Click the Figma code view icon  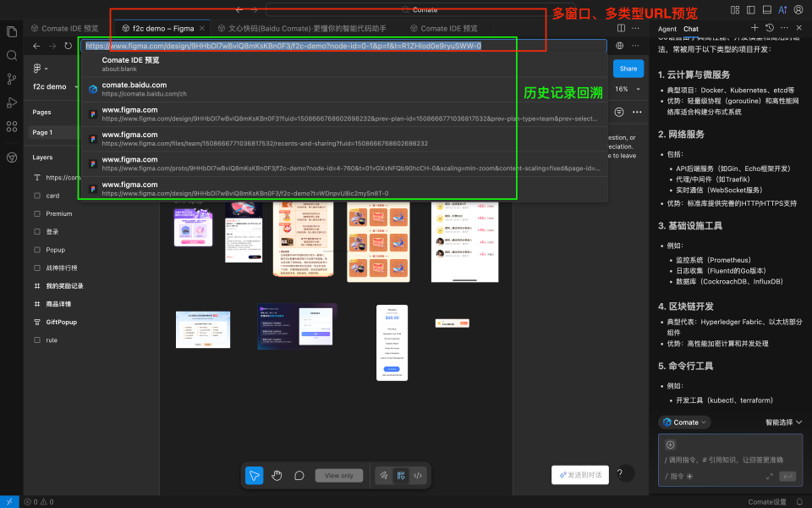pos(418,475)
